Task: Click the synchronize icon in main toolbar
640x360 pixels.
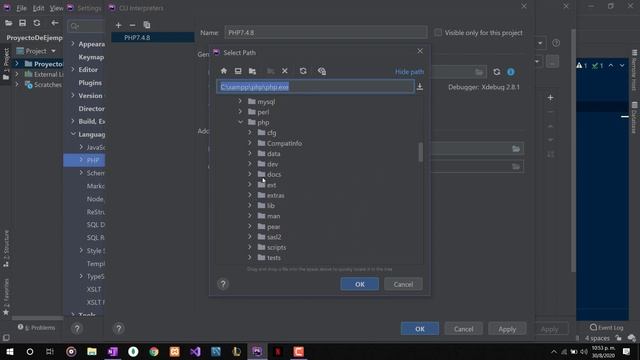Action: pyautogui.click(x=37, y=23)
